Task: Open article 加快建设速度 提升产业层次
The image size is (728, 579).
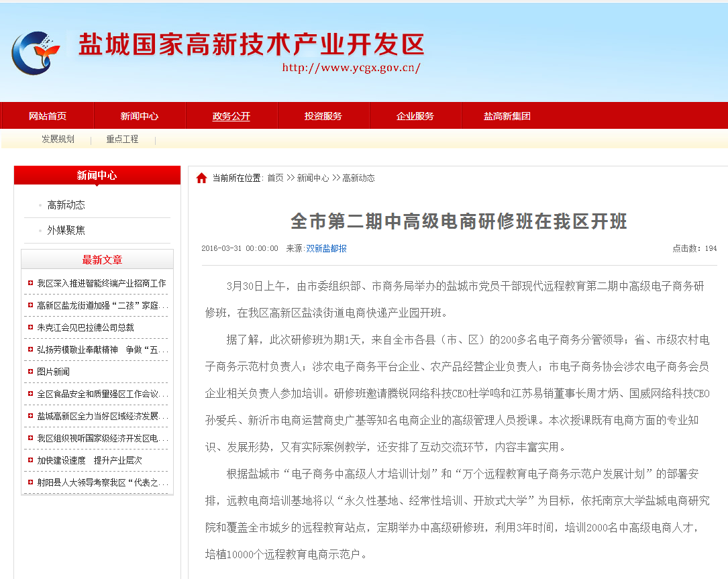Action: 90,461
